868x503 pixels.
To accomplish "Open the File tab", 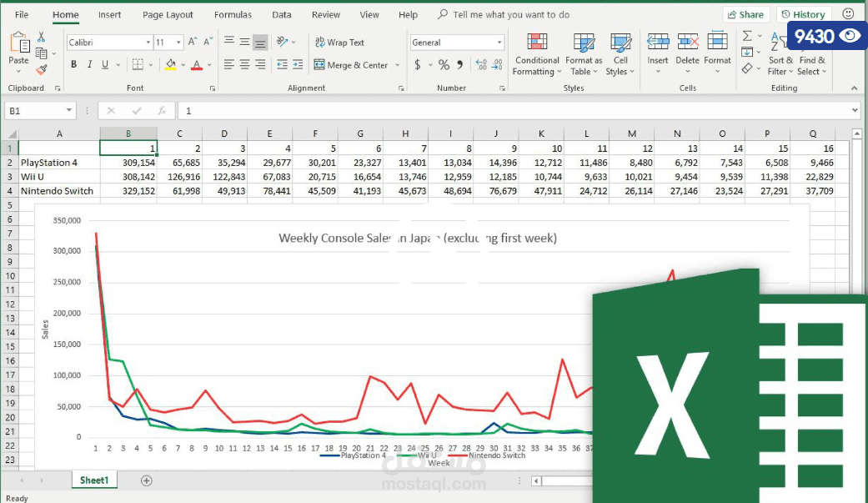I will click(22, 14).
